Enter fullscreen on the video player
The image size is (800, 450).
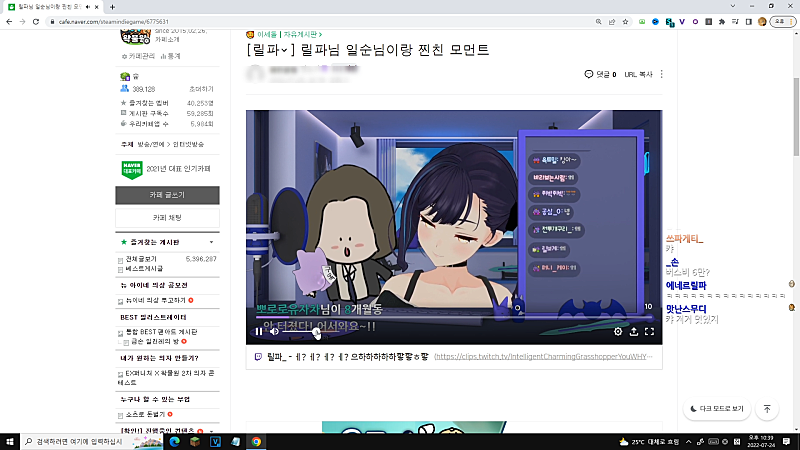[649, 332]
